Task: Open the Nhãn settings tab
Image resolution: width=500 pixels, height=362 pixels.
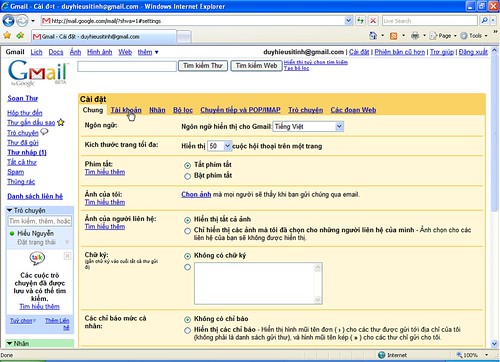Action: [157, 110]
